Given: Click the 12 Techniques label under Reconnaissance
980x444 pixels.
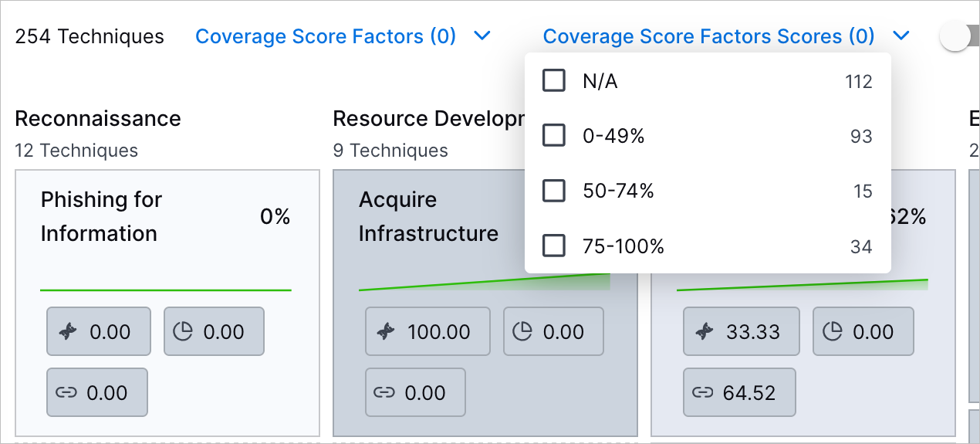Looking at the screenshot, I should pyautogui.click(x=76, y=150).
